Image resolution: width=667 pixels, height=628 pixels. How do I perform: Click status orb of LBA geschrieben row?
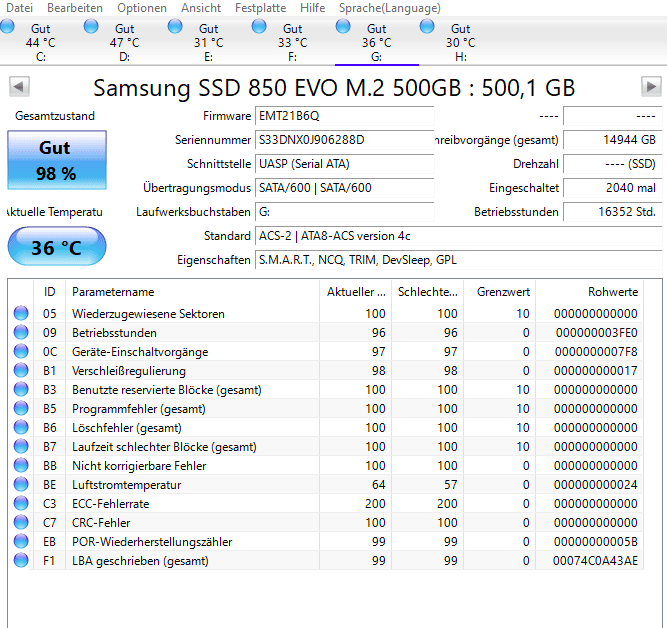[x=21, y=560]
